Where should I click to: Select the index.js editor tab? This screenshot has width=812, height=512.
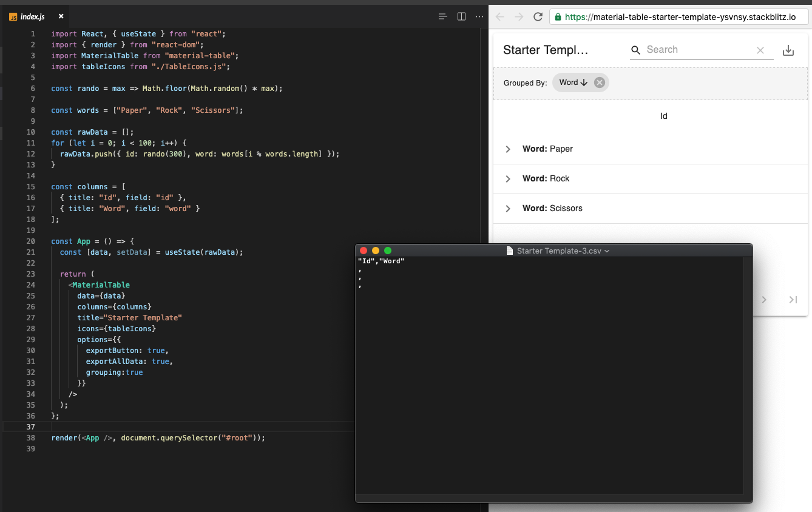(x=33, y=16)
